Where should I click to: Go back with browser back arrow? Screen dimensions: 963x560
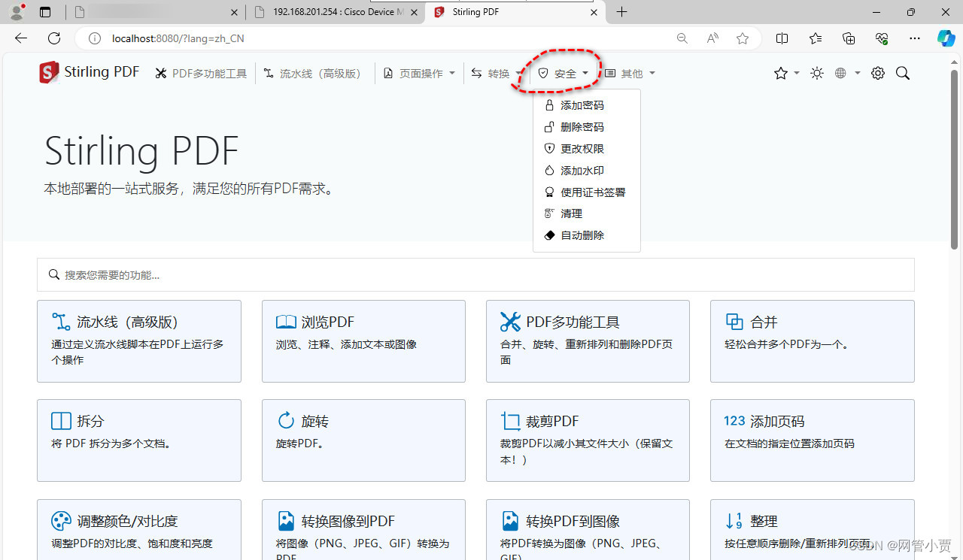[x=21, y=38]
